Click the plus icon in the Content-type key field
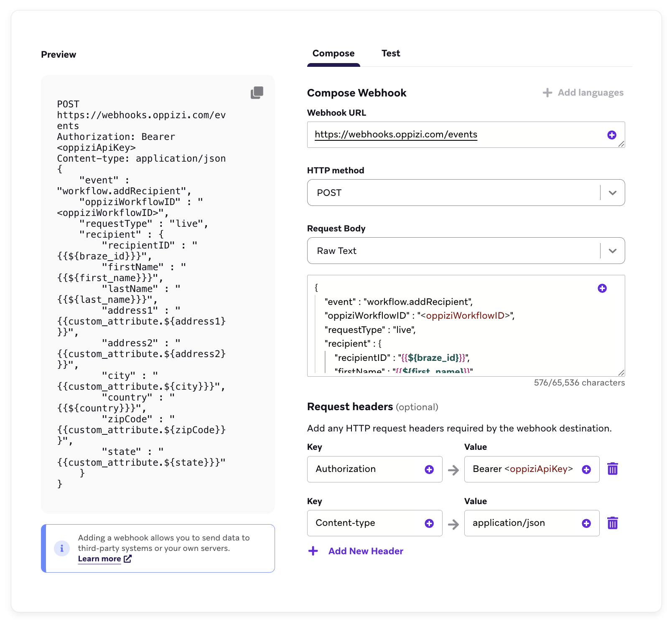Screen dimensions: 672x624 [x=429, y=523]
